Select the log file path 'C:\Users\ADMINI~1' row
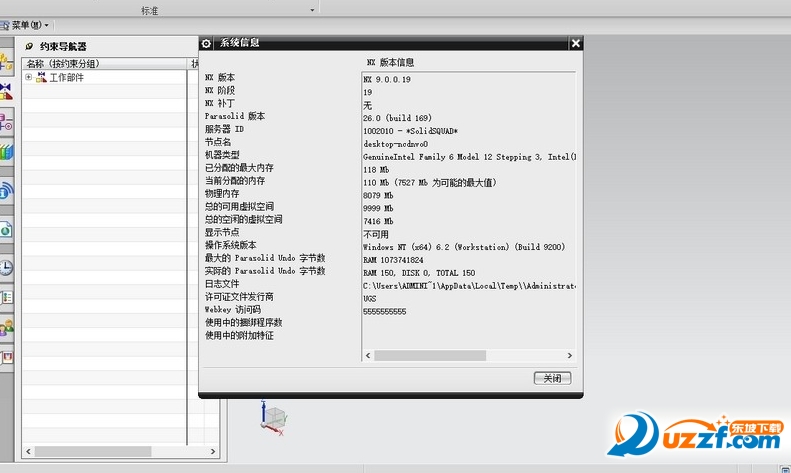Viewport: 791px width, 473px height. click(469, 286)
